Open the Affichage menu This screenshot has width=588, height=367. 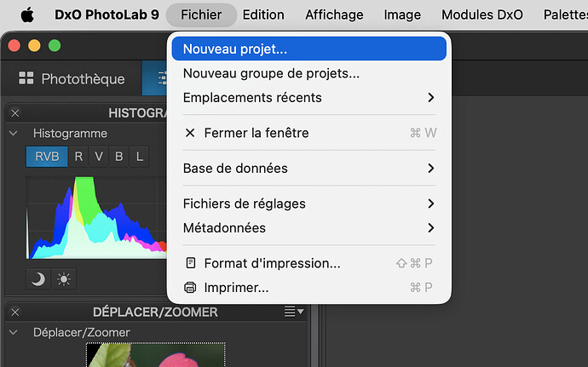(x=334, y=15)
